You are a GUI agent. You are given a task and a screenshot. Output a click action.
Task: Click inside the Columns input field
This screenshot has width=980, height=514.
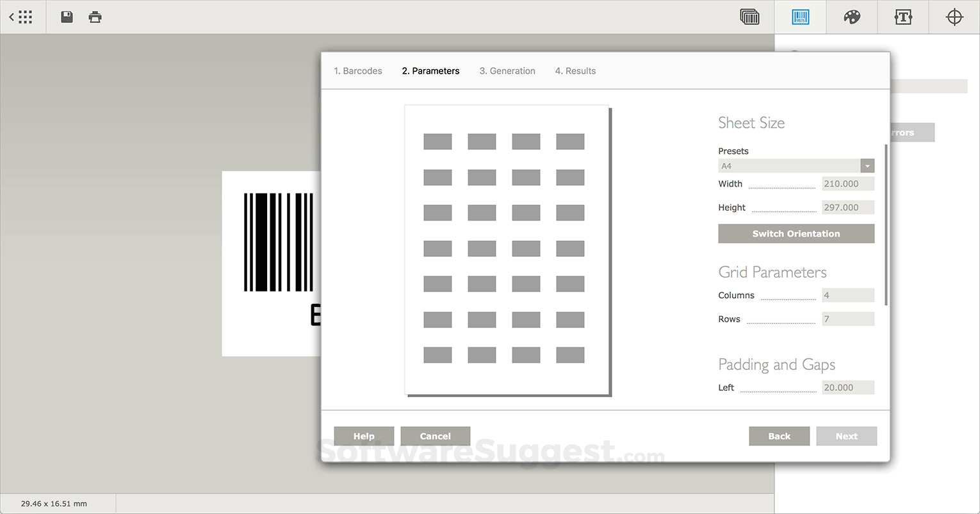pos(847,295)
